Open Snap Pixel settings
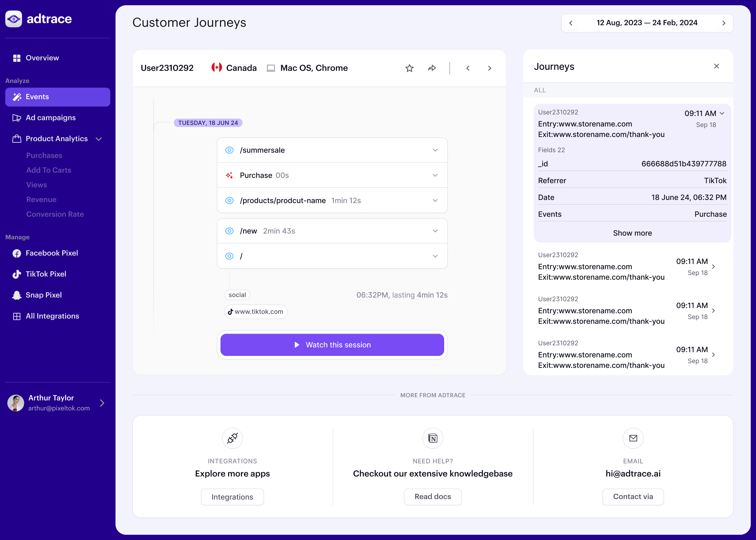This screenshot has width=756, height=540. pos(43,295)
